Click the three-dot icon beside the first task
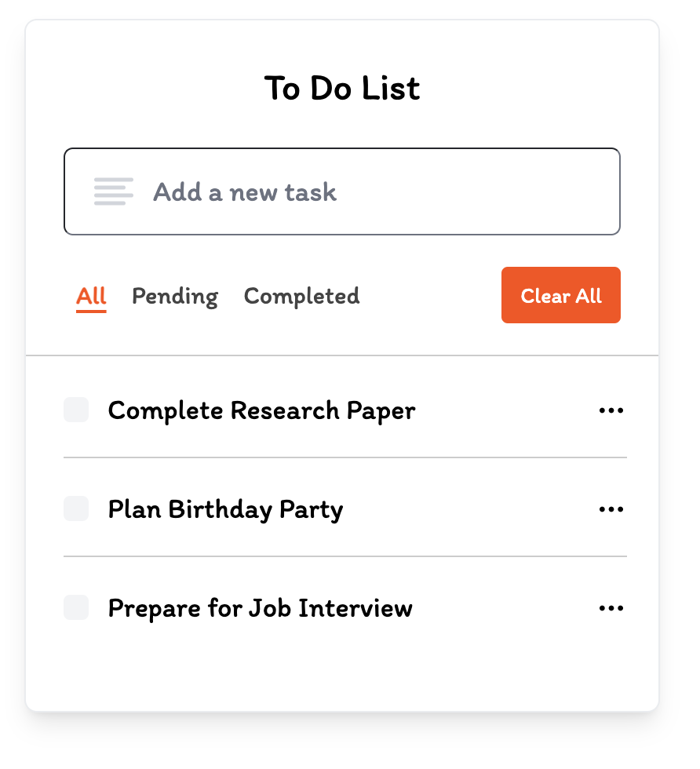The height and width of the screenshot is (769, 700). pos(611,410)
